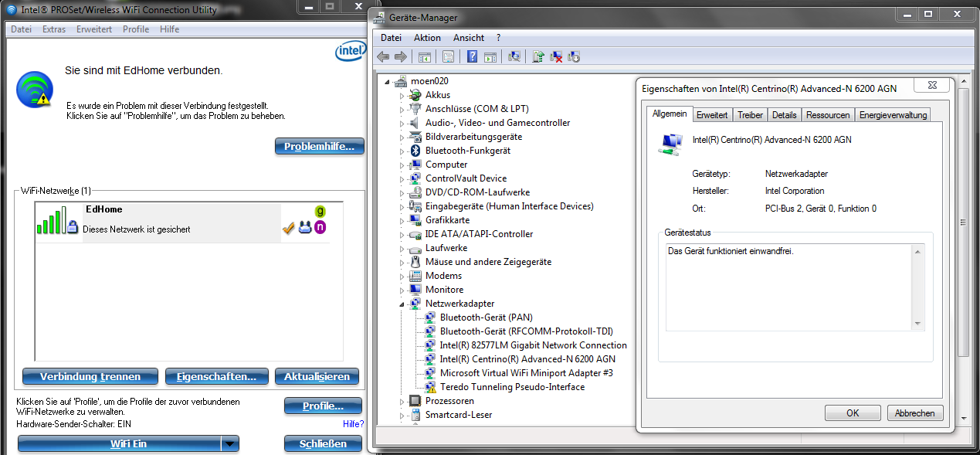This screenshot has width=980, height=455.
Task: Open the Ansicht menu in Geräte-Manager
Action: click(x=469, y=38)
